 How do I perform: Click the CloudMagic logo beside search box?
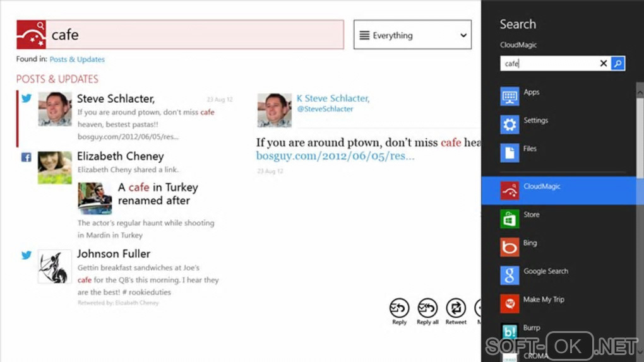31,35
